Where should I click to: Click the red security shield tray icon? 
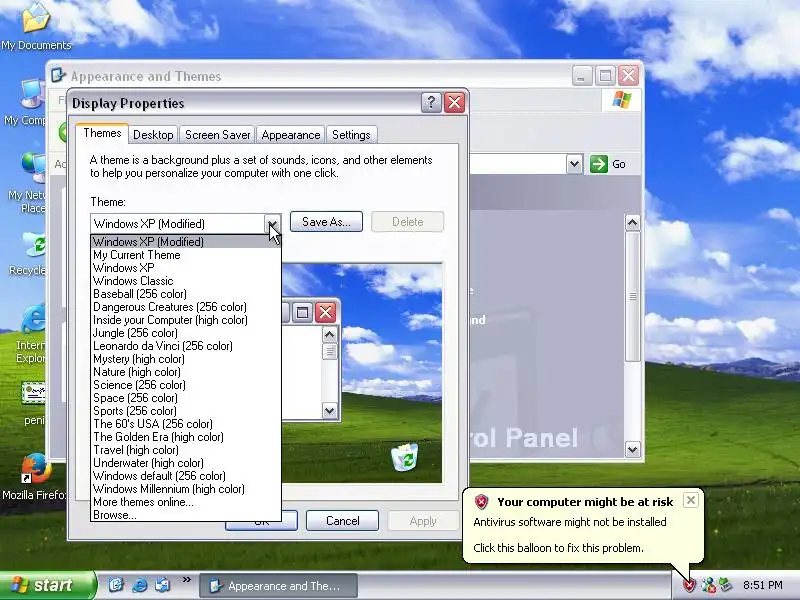[690, 585]
